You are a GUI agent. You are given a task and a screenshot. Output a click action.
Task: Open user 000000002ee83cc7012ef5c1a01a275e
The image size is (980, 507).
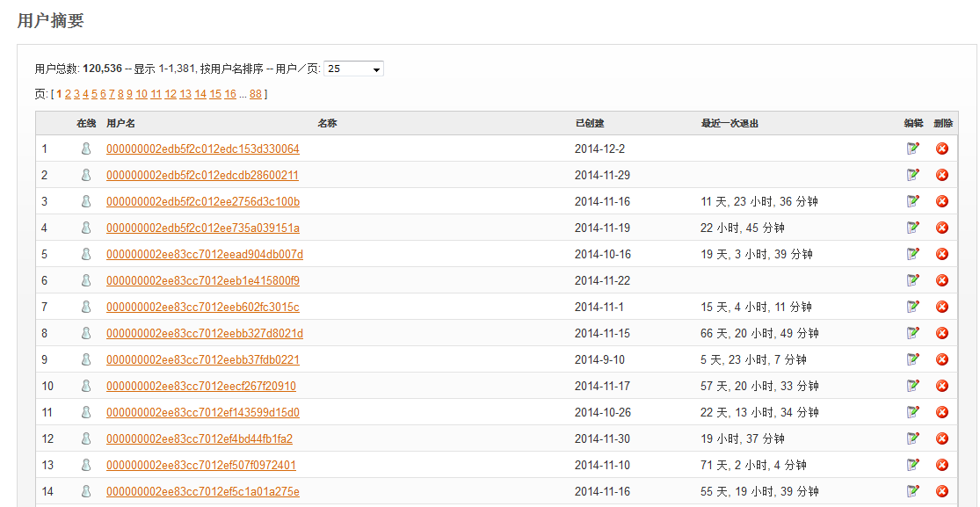202,491
